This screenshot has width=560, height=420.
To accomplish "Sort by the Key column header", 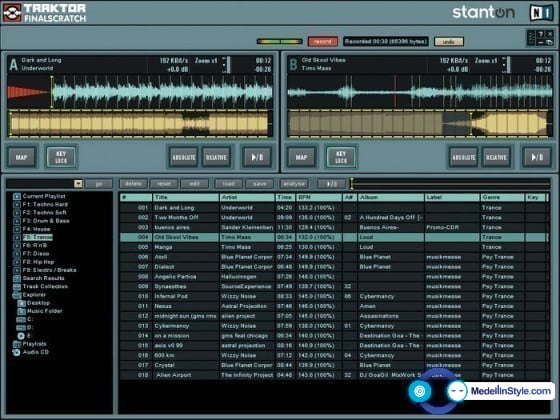I will (x=535, y=198).
